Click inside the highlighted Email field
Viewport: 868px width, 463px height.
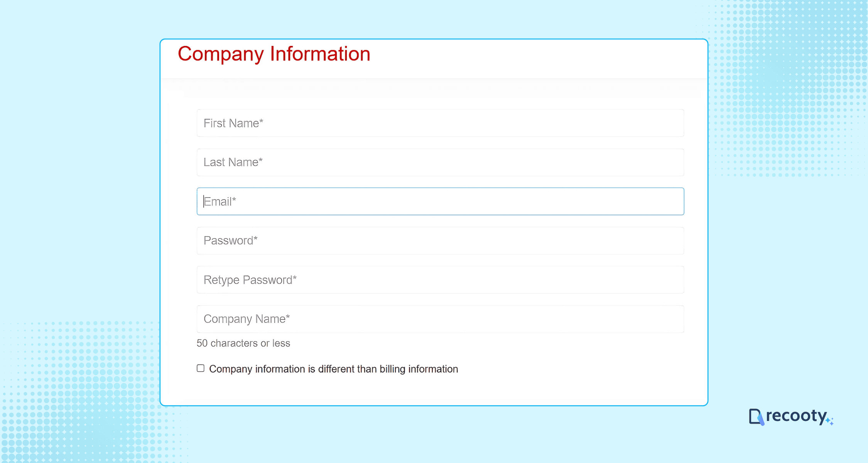[440, 201]
